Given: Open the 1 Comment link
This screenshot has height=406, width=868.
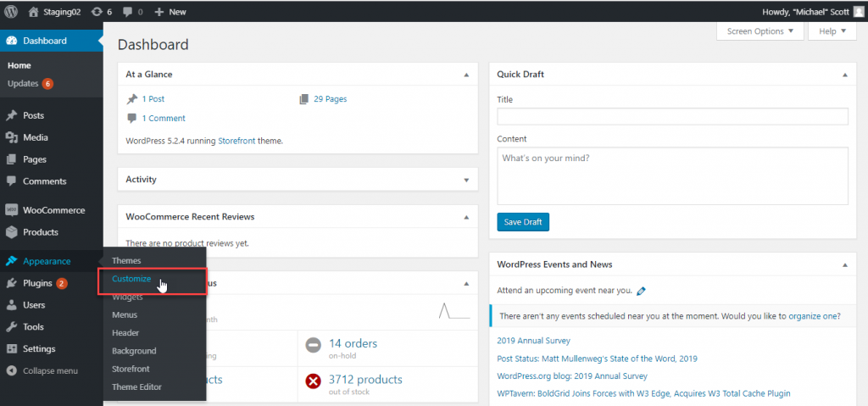Looking at the screenshot, I should [164, 118].
